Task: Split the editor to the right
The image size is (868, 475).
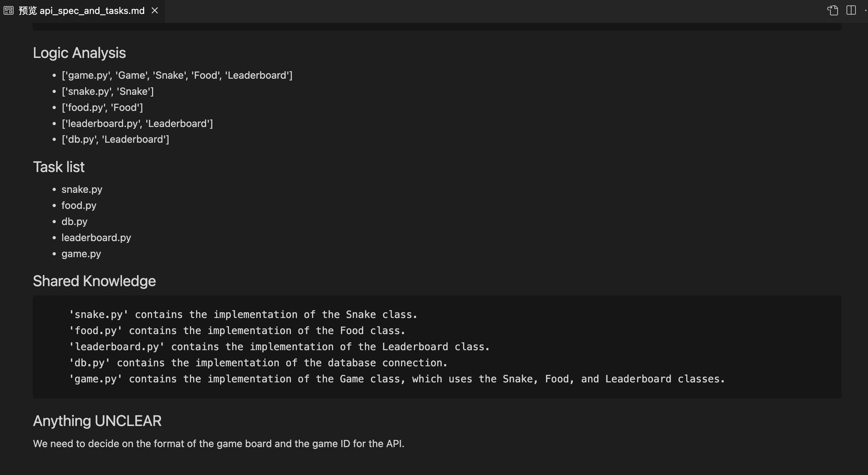Action: point(851,10)
